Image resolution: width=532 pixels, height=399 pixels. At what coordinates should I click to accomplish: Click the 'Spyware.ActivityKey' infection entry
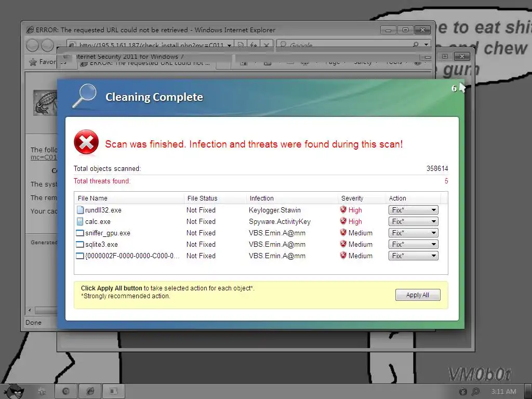(x=280, y=221)
